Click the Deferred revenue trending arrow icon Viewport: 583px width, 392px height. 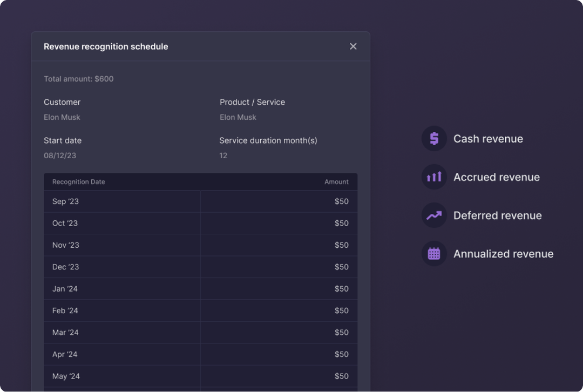click(434, 215)
